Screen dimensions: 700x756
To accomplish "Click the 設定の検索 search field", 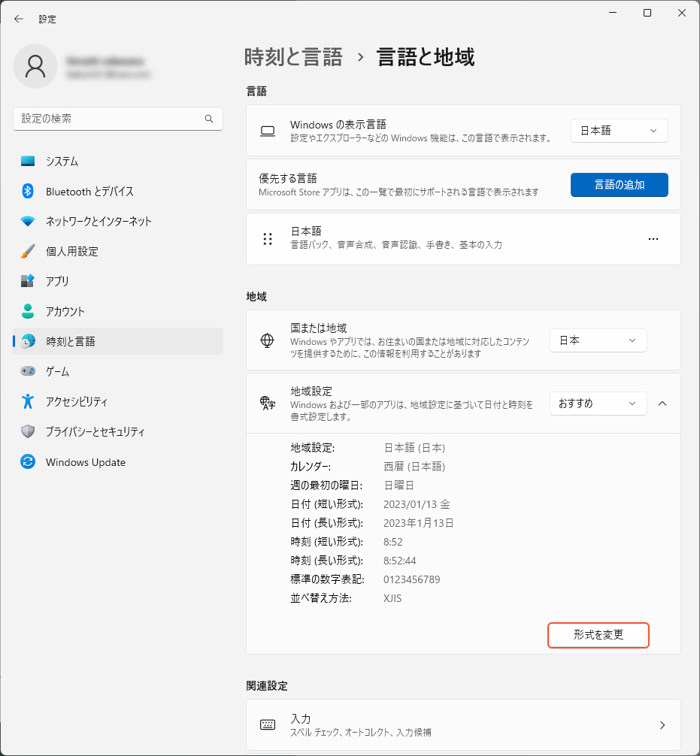I will click(109, 119).
